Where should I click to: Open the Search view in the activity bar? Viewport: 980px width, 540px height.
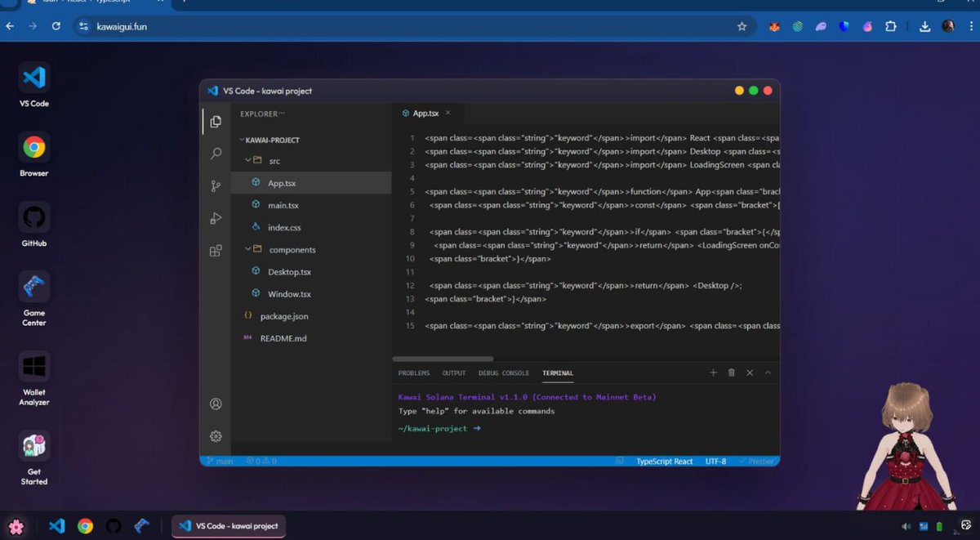[x=216, y=153]
